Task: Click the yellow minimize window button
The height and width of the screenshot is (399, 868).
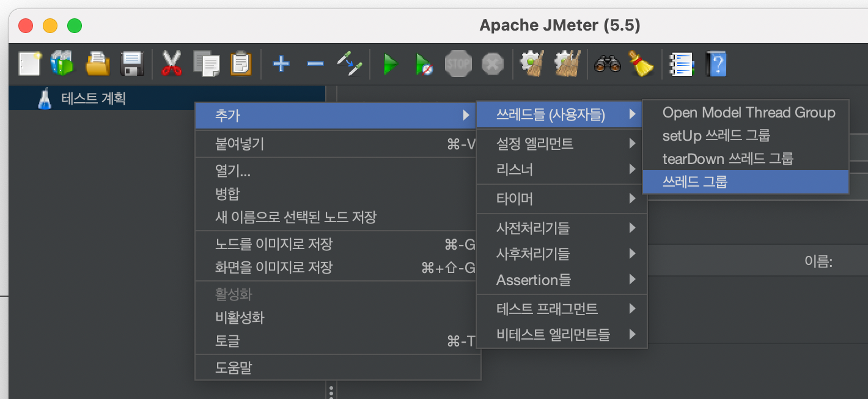Action: point(50,26)
